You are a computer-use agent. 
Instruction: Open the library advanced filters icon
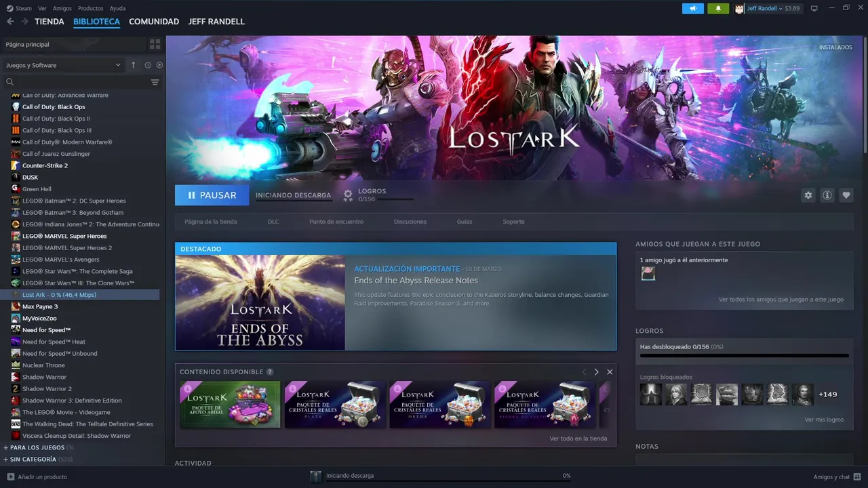tap(155, 82)
